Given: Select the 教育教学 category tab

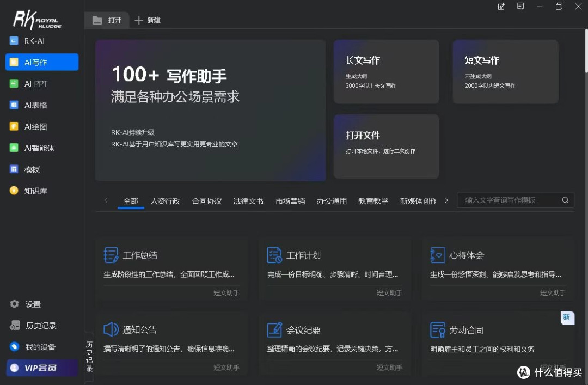Looking at the screenshot, I should click(373, 201).
